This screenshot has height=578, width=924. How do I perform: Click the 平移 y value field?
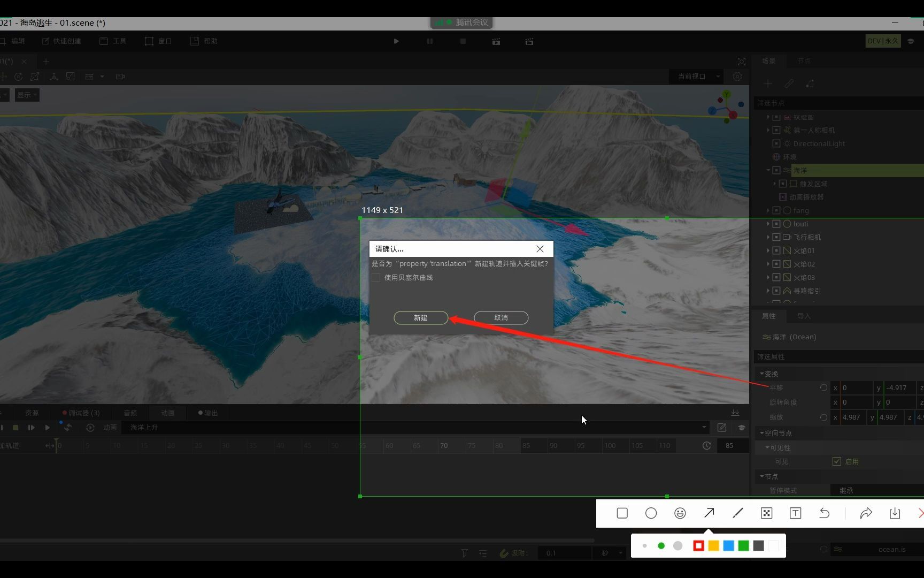[900, 387]
